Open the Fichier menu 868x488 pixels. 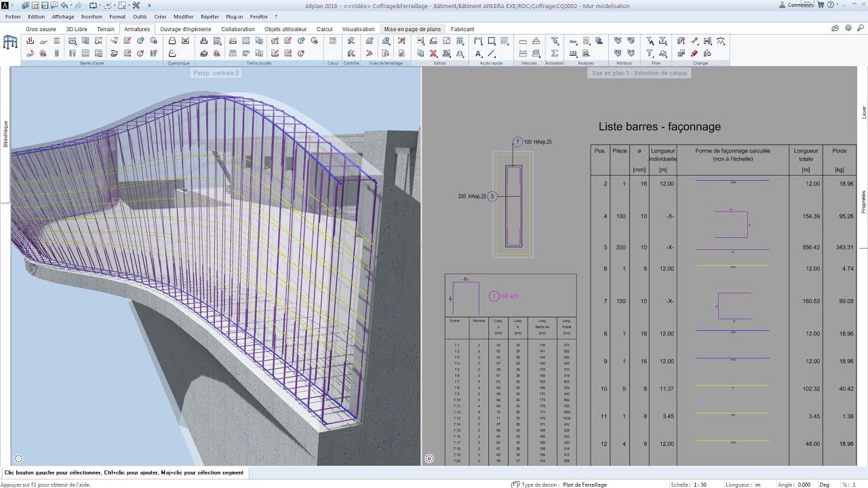tap(13, 16)
